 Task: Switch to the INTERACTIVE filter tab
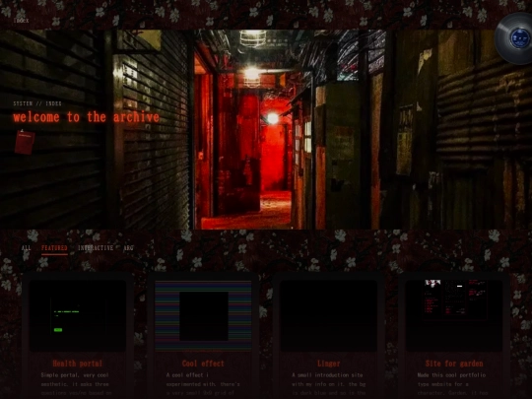tap(96, 248)
